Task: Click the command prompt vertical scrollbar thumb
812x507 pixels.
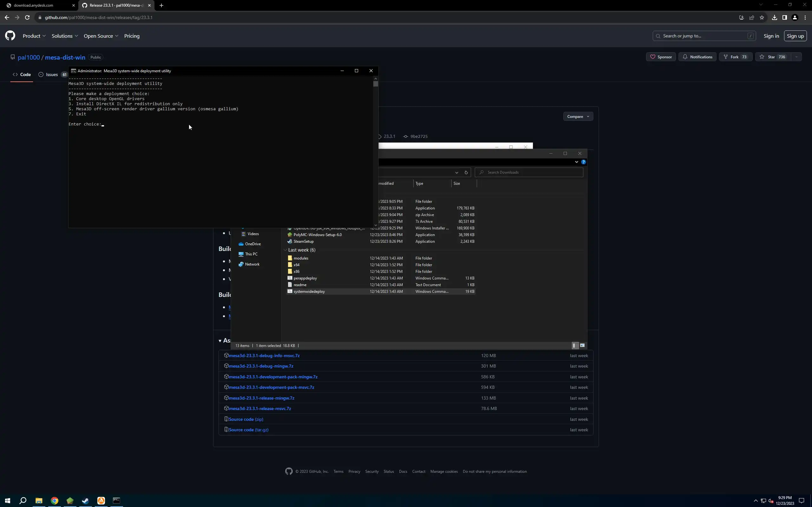Action: pos(376,84)
